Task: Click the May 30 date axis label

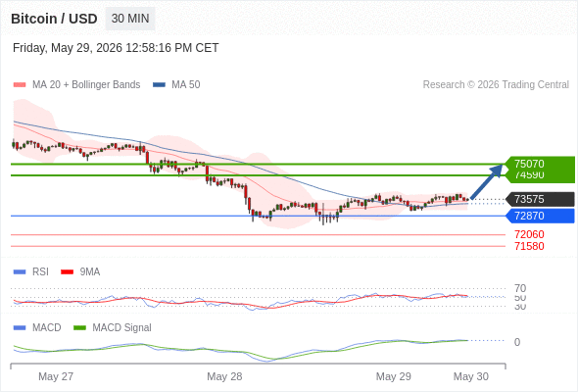Action: click(x=471, y=376)
